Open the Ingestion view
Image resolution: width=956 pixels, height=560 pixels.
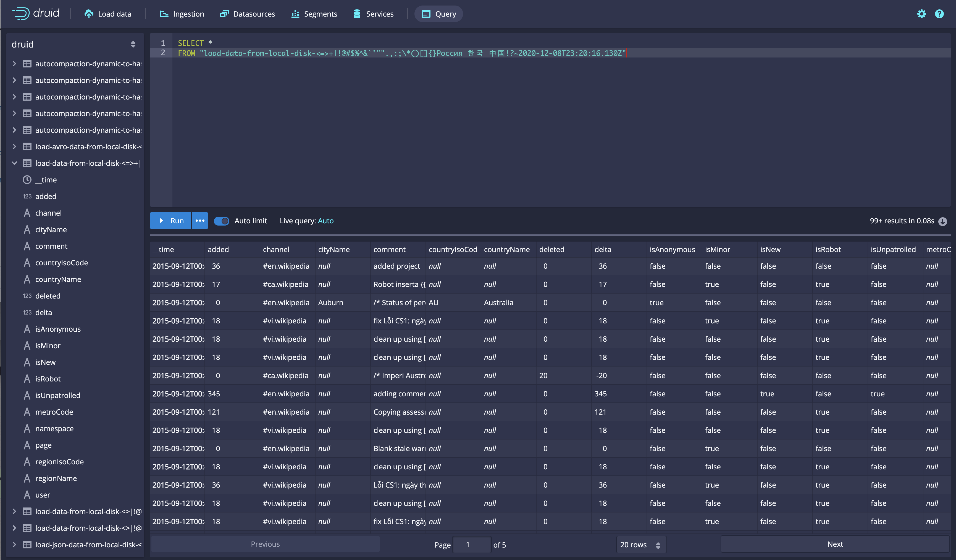click(x=182, y=14)
